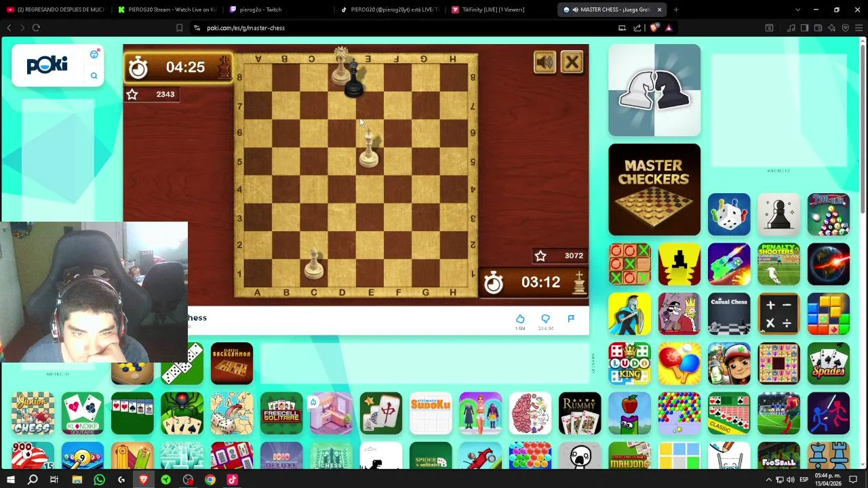Open the Casual Chess game icon

(x=729, y=314)
